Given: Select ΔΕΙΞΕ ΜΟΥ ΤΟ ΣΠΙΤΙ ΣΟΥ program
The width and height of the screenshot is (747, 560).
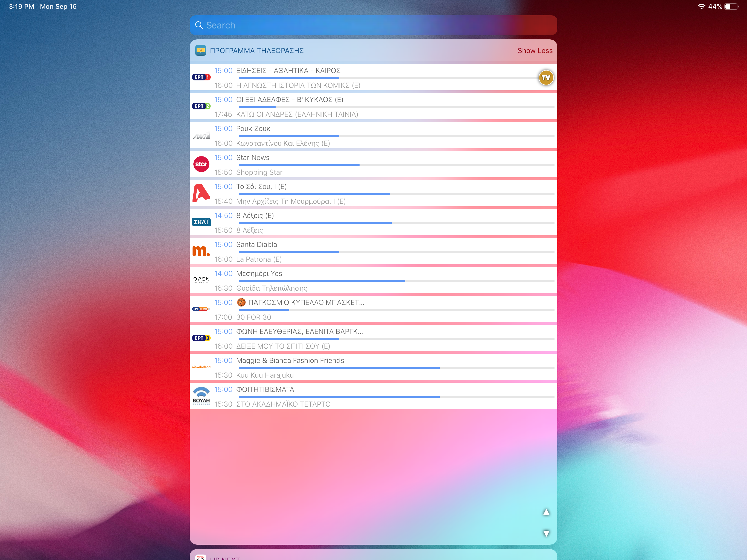Looking at the screenshot, I should 283,346.
